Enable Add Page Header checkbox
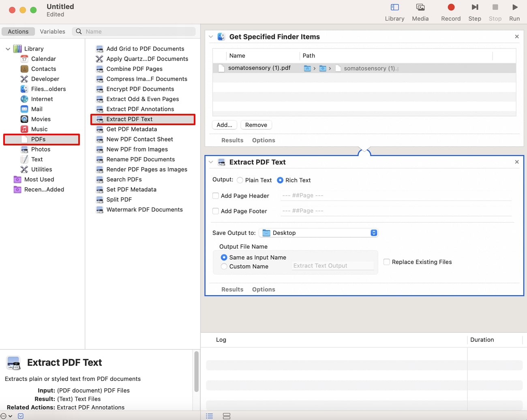This screenshot has width=527, height=420. coord(216,196)
